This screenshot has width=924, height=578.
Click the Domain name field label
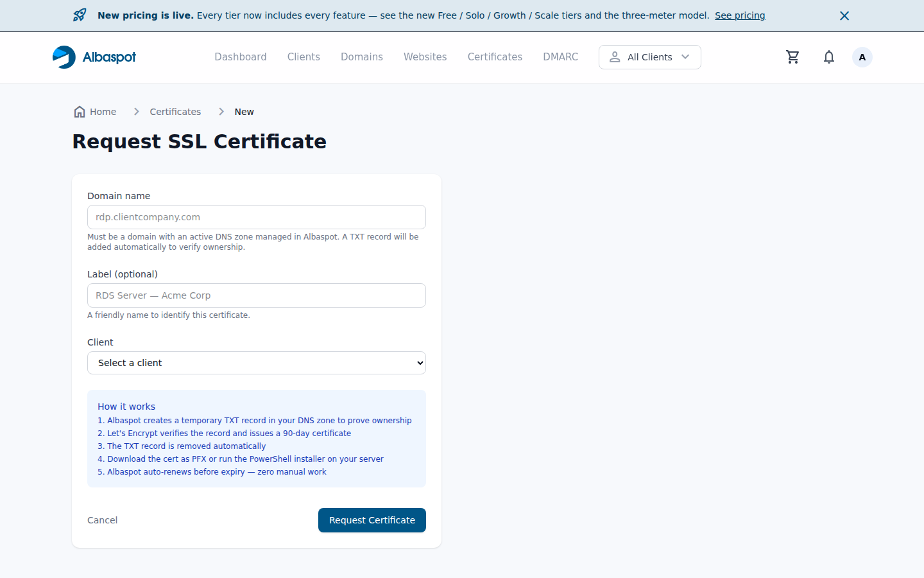click(119, 196)
